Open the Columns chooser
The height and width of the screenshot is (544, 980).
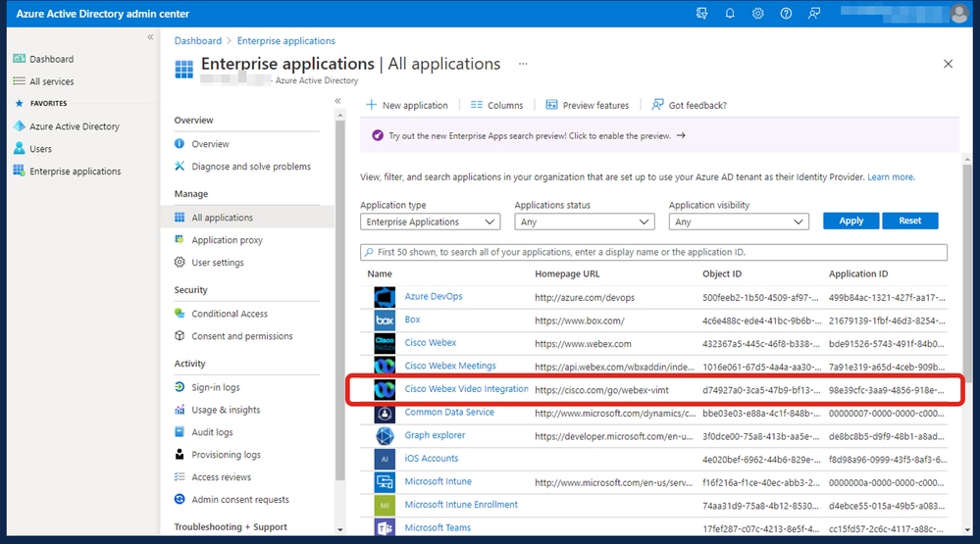point(497,105)
